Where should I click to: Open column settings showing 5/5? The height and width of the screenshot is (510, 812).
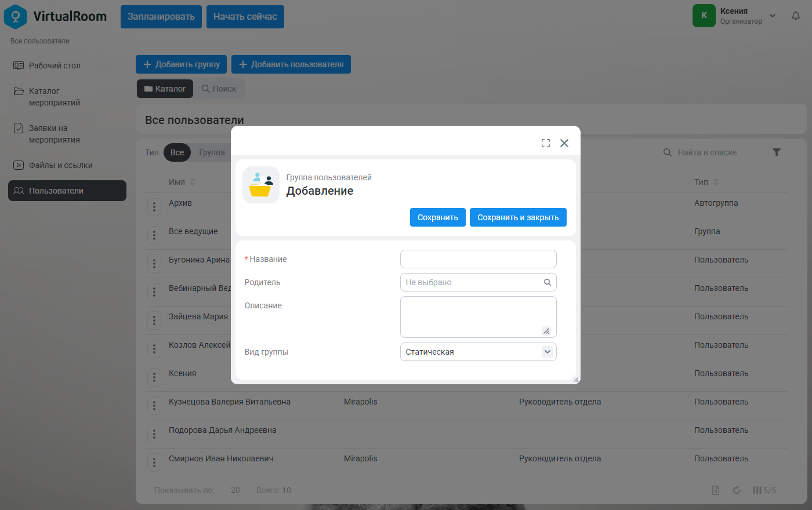[764, 490]
